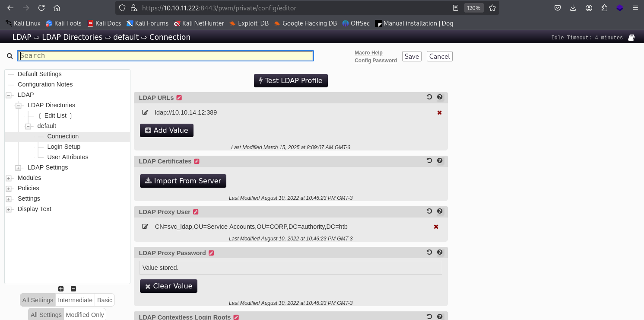Click Clear Value for proxy password
The image size is (644, 320).
pyautogui.click(x=168, y=286)
